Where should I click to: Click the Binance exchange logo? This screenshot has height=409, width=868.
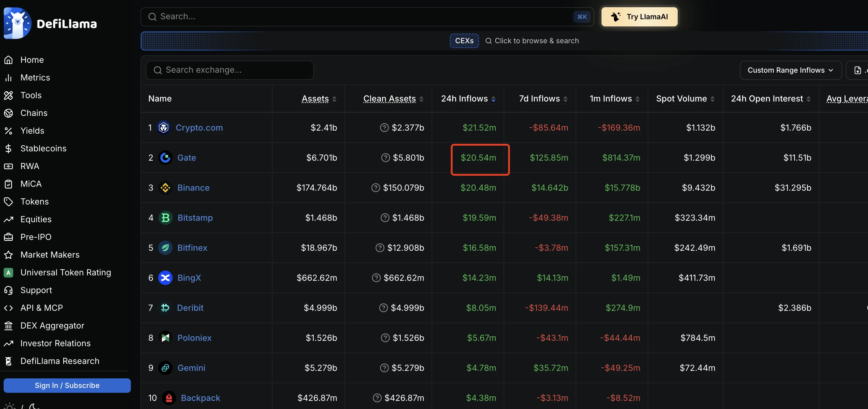coord(165,188)
